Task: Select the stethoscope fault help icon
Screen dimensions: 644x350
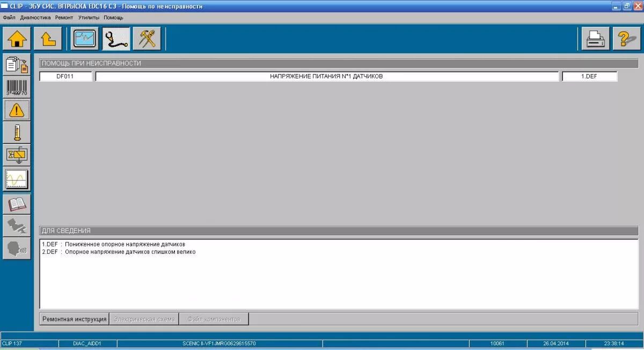Action: tap(116, 39)
